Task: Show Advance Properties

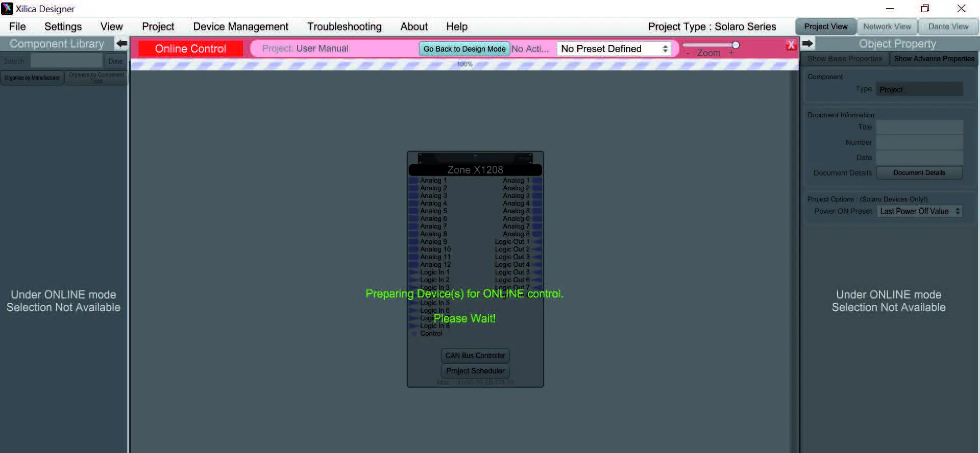Action: [934, 59]
